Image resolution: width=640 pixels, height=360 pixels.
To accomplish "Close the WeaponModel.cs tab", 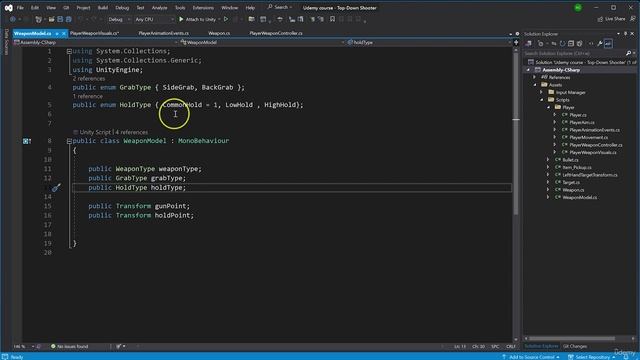I will (x=64, y=33).
